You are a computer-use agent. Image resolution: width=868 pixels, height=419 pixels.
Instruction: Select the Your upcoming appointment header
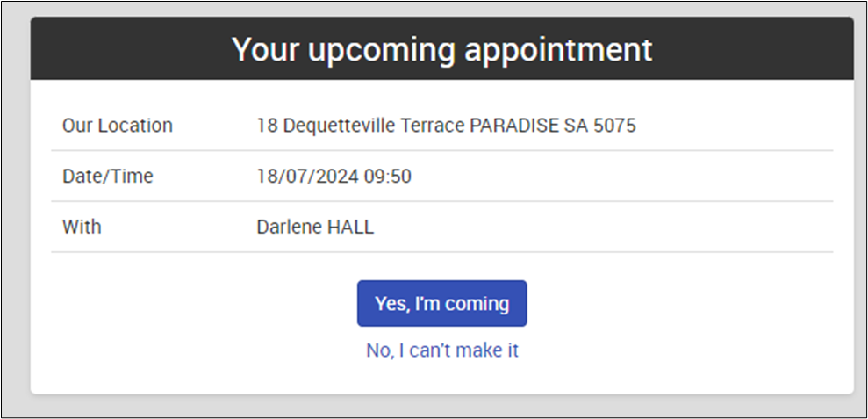click(441, 49)
